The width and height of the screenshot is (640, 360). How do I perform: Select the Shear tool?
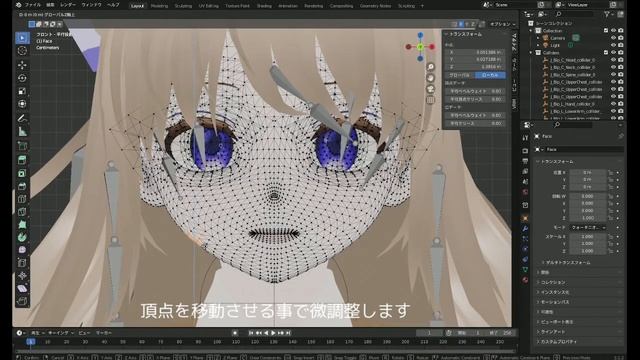point(22,289)
